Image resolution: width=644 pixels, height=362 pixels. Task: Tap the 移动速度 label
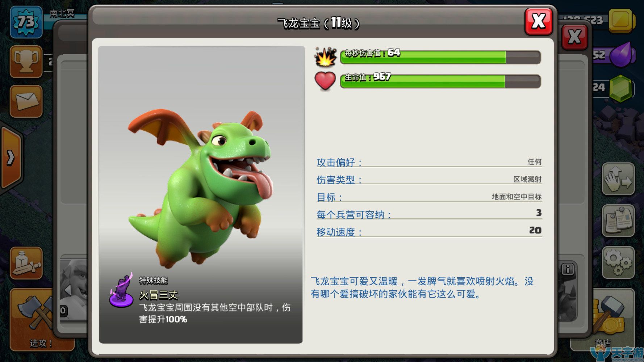[x=339, y=232]
